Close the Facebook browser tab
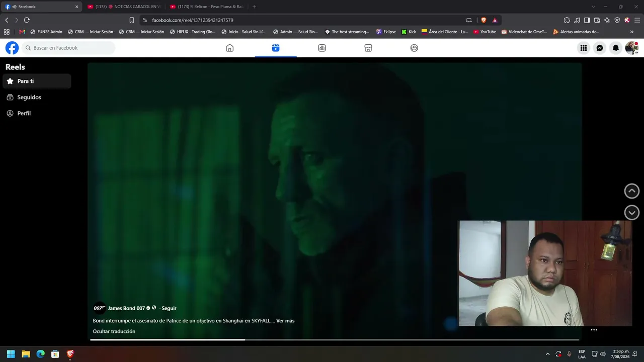The width and height of the screenshot is (644, 362). click(76, 7)
